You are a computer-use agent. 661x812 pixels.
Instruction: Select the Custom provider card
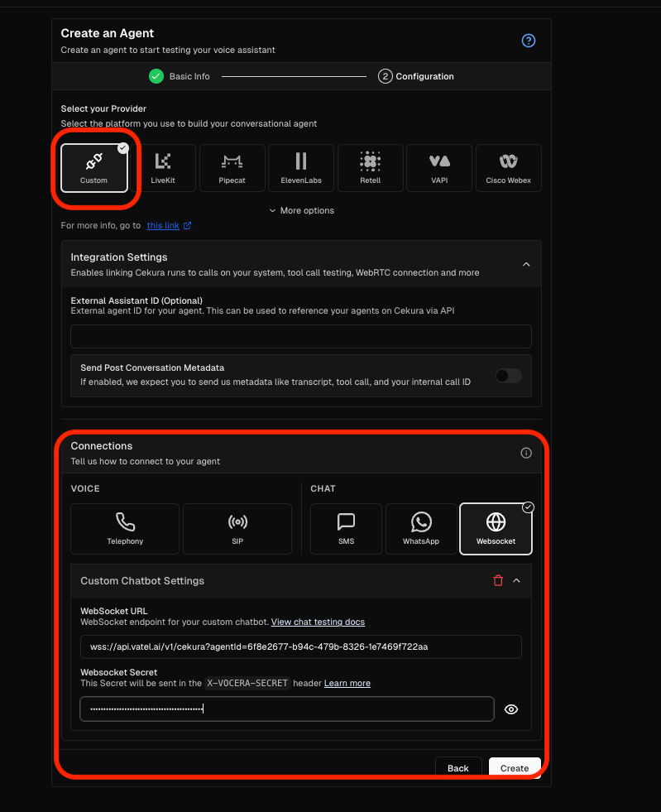94,168
